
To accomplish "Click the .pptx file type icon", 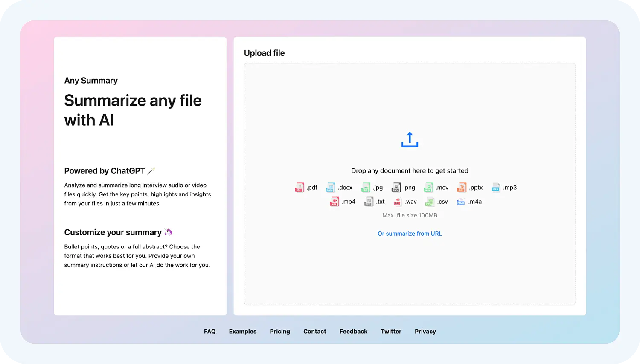I will tap(462, 188).
